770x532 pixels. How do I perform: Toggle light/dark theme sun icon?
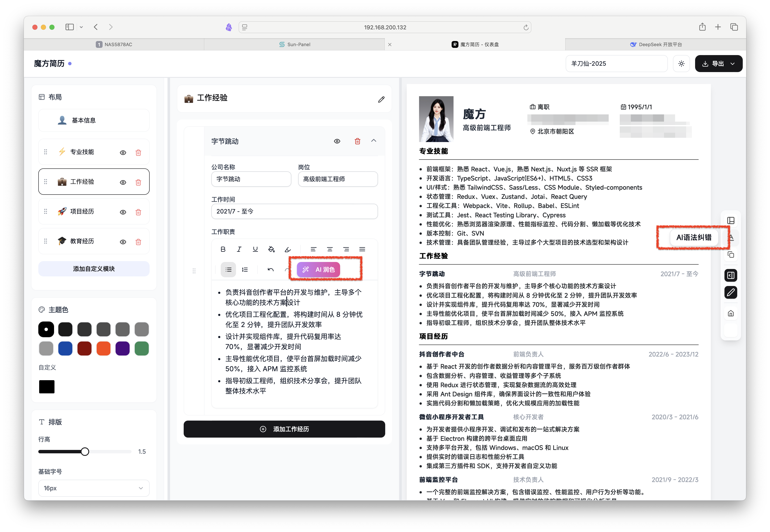coord(681,64)
